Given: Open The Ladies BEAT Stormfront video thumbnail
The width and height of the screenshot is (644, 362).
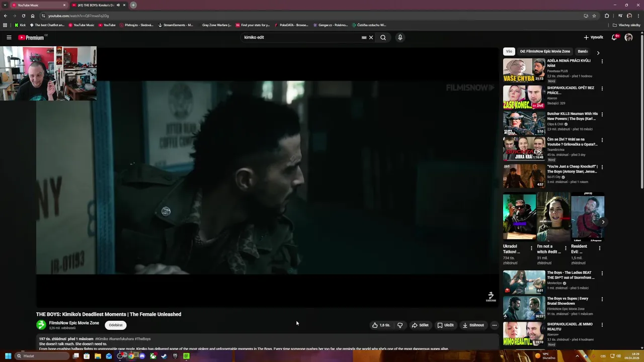Looking at the screenshot, I should (524, 282).
